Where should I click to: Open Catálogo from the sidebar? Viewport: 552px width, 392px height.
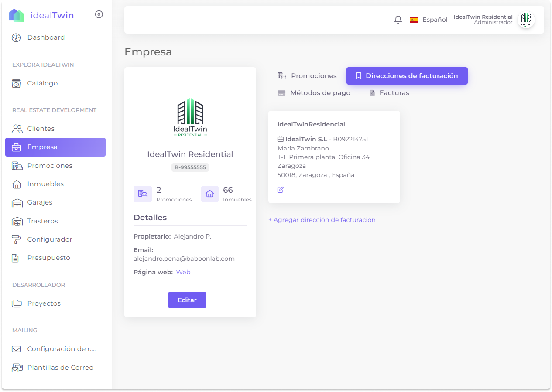click(42, 83)
